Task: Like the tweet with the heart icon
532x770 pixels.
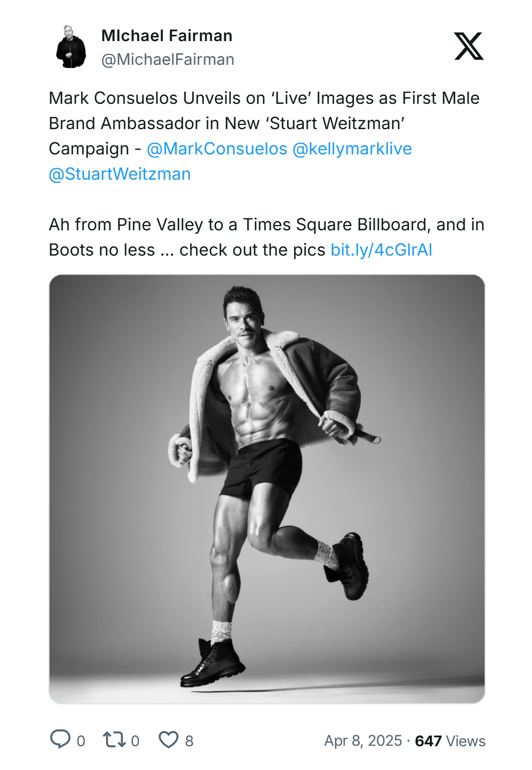Action: [x=169, y=739]
